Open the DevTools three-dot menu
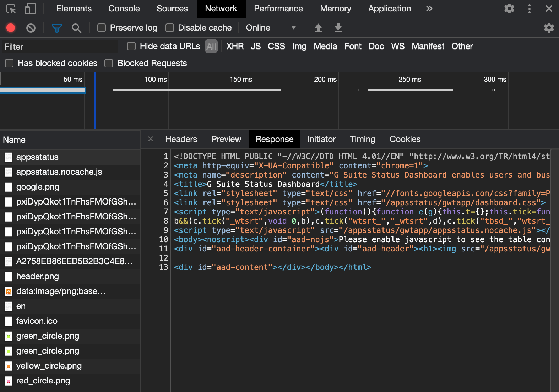This screenshot has height=392, width=559. point(529,9)
